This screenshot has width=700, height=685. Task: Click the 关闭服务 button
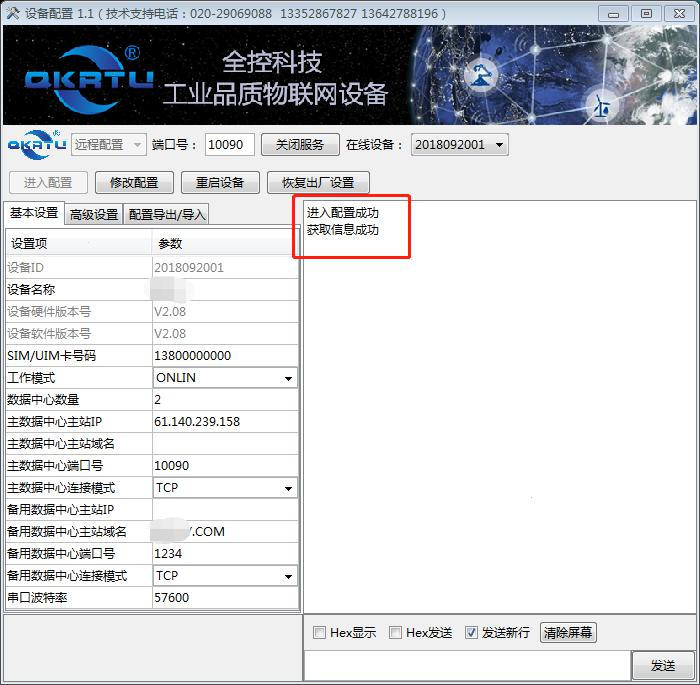pos(300,145)
